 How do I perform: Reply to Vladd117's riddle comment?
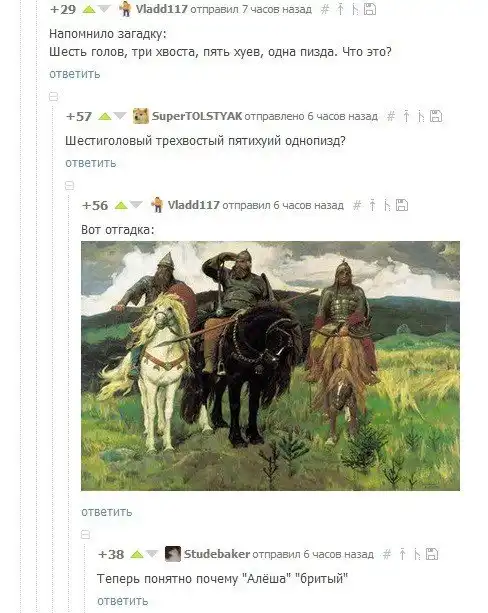tap(75, 74)
